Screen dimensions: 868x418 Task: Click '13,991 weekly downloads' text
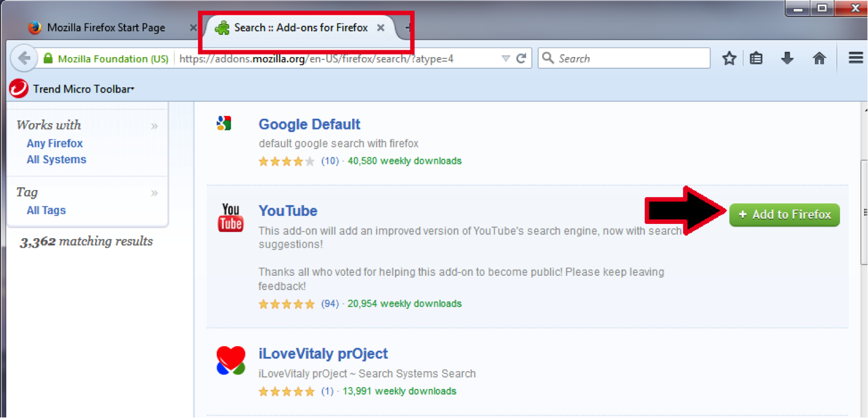(399, 392)
